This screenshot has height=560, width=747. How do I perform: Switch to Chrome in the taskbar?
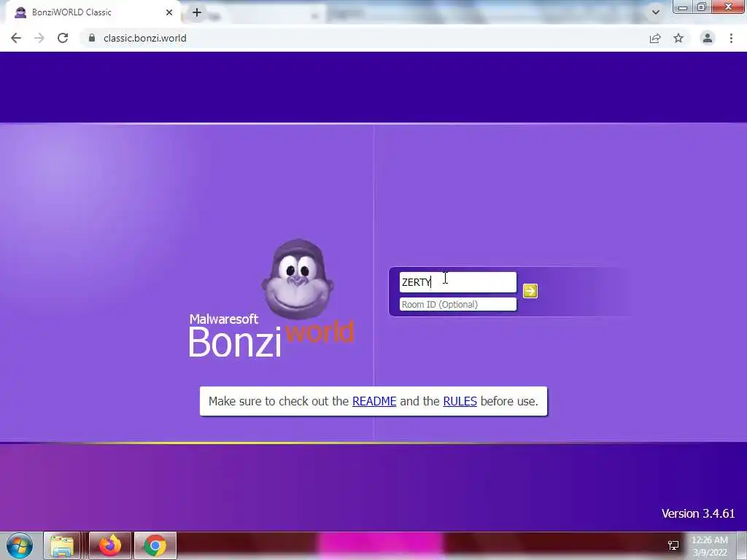point(155,545)
